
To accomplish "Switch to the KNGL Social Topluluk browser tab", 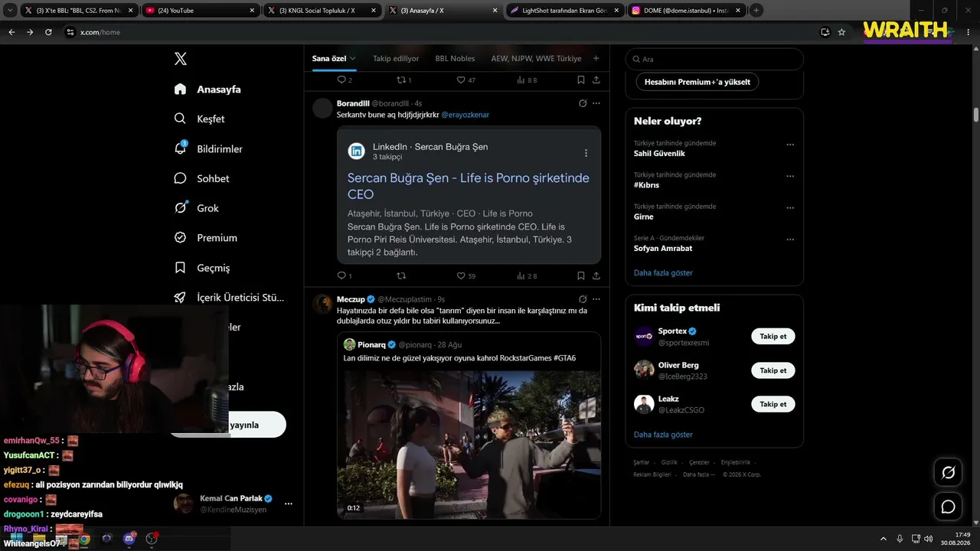I will coord(321,11).
